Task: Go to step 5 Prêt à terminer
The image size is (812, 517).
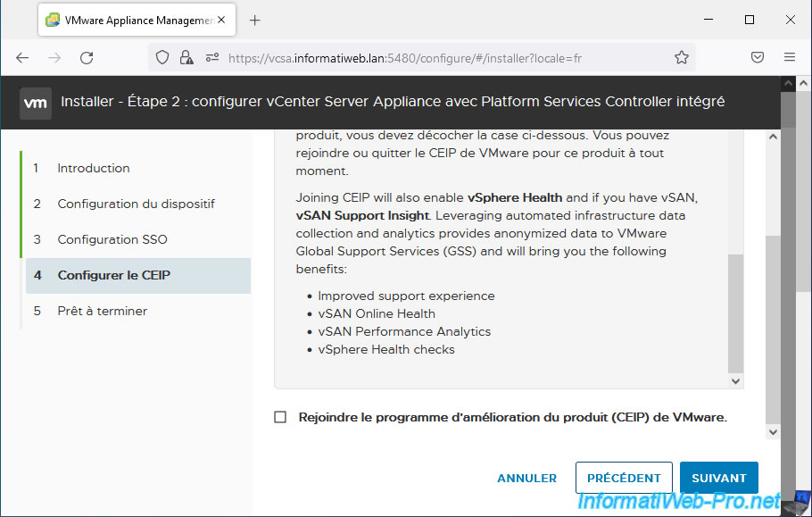Action: tap(102, 312)
